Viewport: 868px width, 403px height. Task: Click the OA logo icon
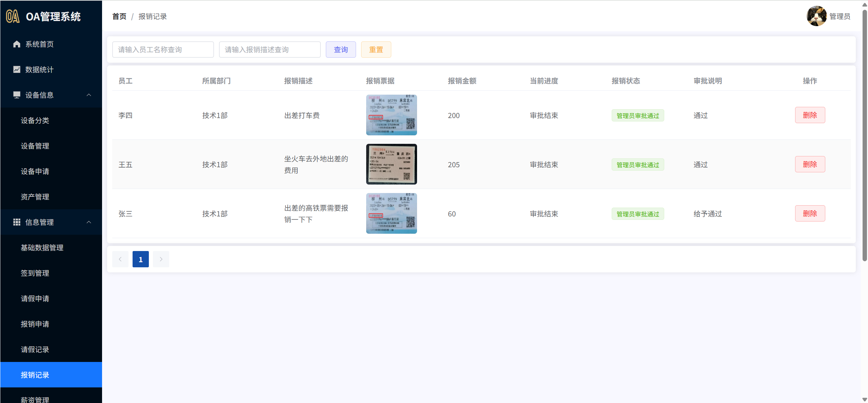pyautogui.click(x=13, y=16)
